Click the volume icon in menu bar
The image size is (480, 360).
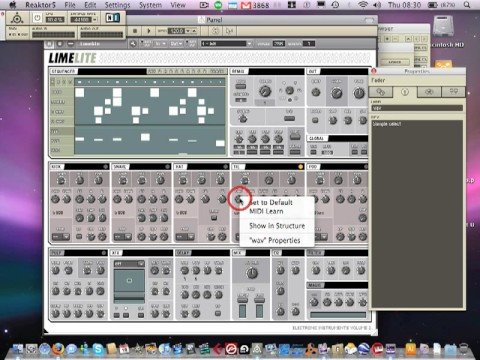coord(377,5)
